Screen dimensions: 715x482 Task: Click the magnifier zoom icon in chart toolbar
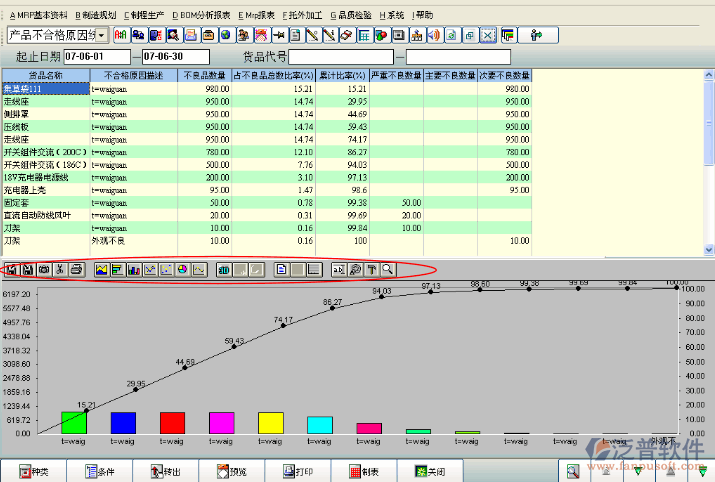coord(387,269)
